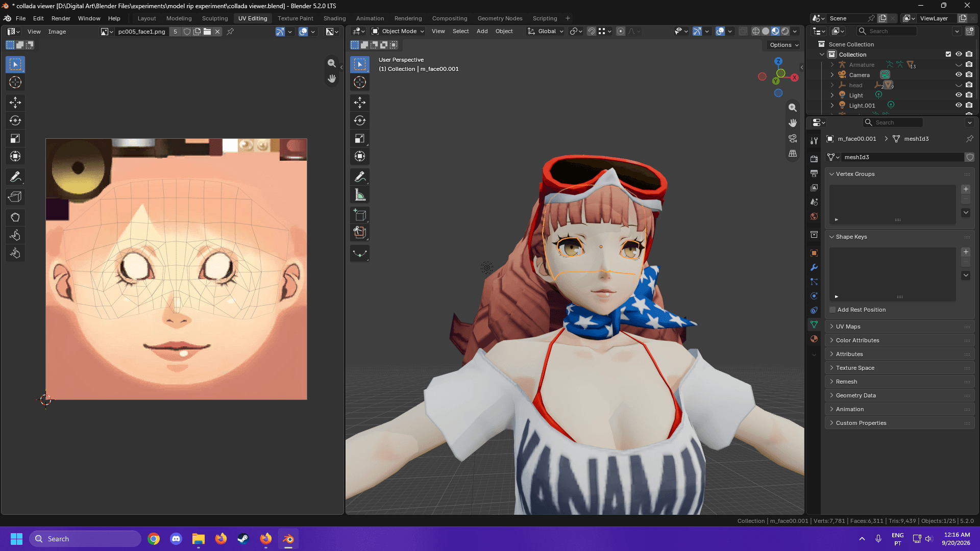Screen dimensions: 980x551
Task: Open the World properties tab
Action: (814, 216)
